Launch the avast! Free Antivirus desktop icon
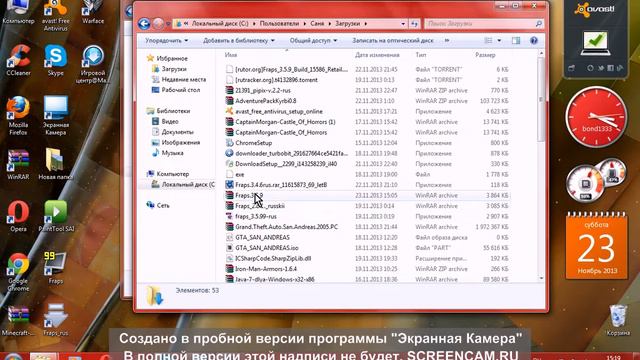Viewport: 640px width, 360px height. (x=56, y=16)
